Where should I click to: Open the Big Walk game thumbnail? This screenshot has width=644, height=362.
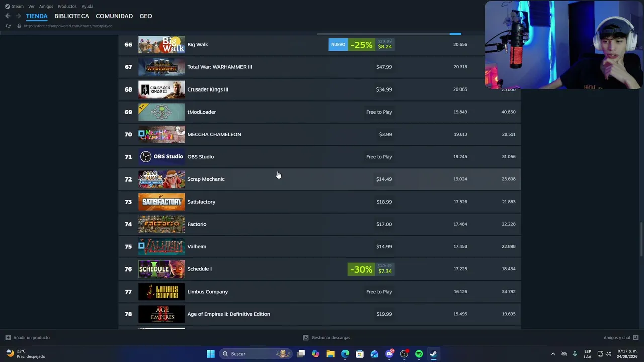pos(162,44)
